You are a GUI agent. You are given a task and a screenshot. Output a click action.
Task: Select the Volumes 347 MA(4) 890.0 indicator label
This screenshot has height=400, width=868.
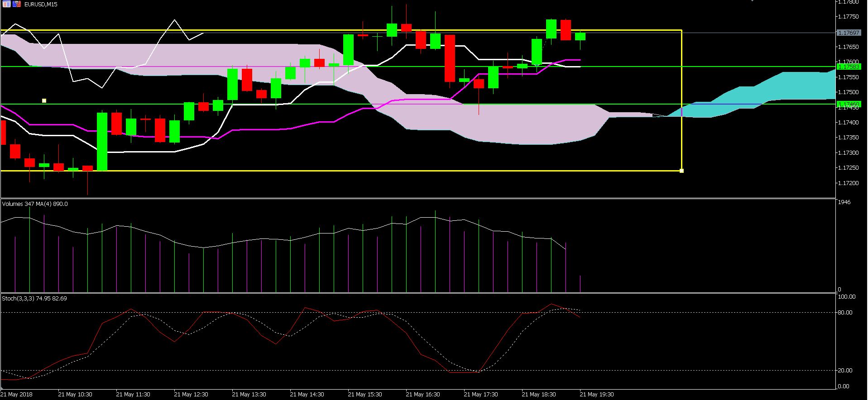(x=35, y=204)
